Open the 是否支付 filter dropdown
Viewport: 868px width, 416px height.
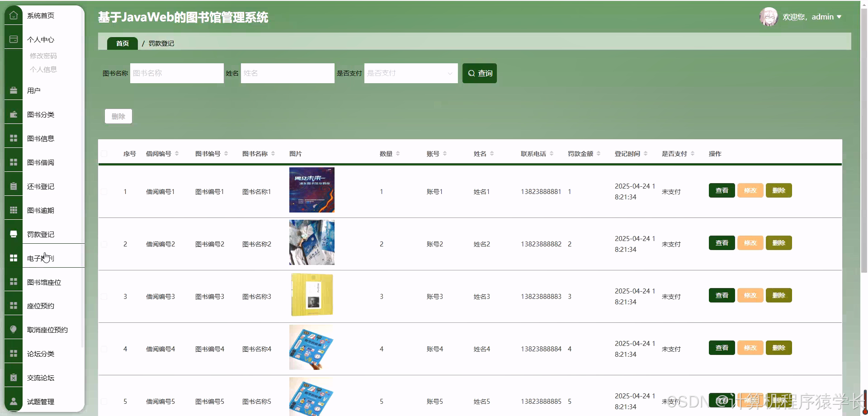coord(411,73)
